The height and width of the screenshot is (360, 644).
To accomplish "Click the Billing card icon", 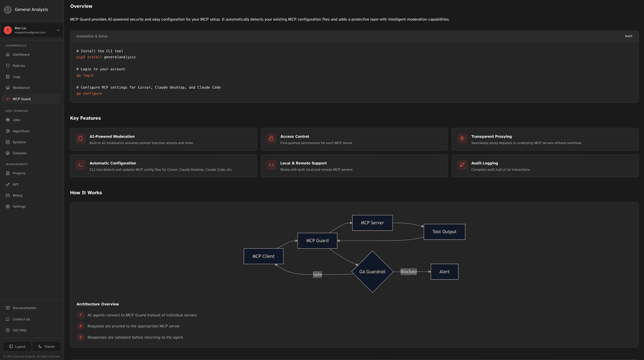I will coord(8,196).
